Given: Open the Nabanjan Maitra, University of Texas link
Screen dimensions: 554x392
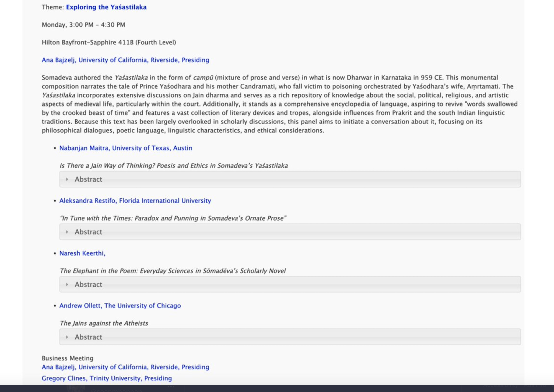Looking at the screenshot, I should point(125,148).
